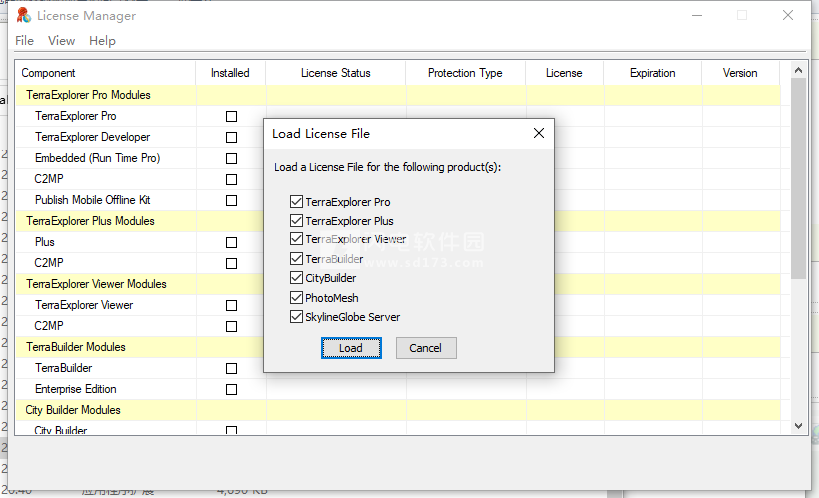The image size is (819, 498).
Task: Toggle Installed checkbox for TerraExplorer Developer
Action: 231,137
